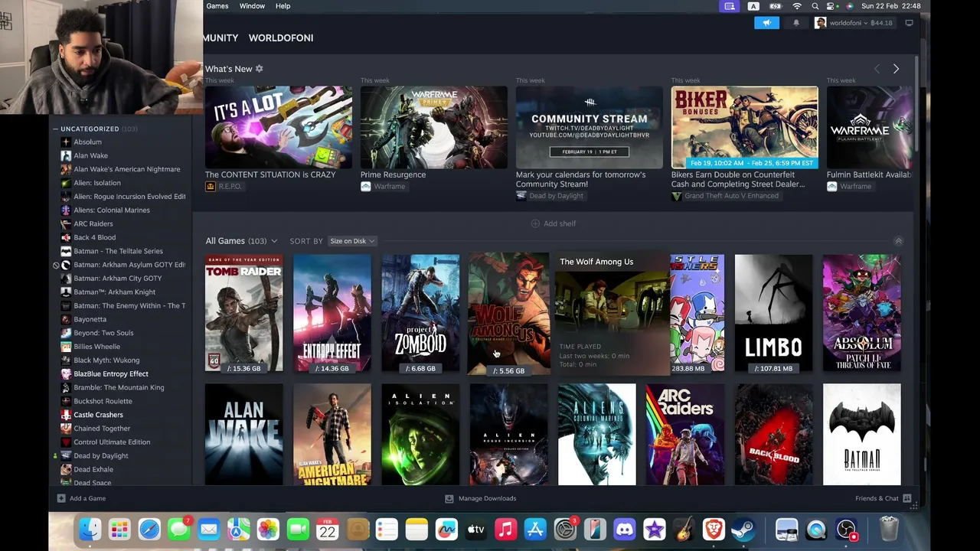
Task: Select Black Myth: Wukong in the list
Action: coord(106,360)
